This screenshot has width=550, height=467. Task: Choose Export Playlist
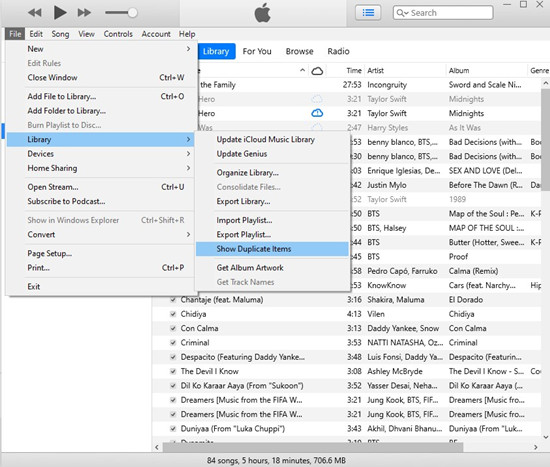click(x=272, y=234)
